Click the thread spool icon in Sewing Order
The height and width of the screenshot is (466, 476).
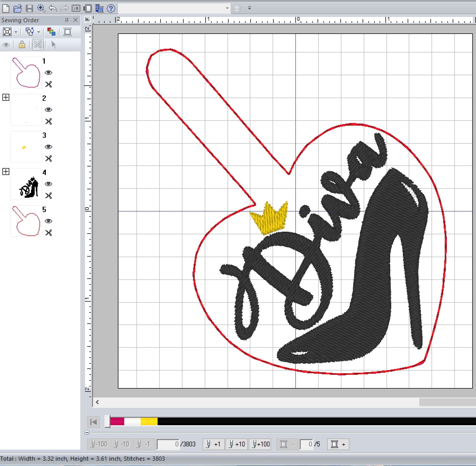[68, 32]
